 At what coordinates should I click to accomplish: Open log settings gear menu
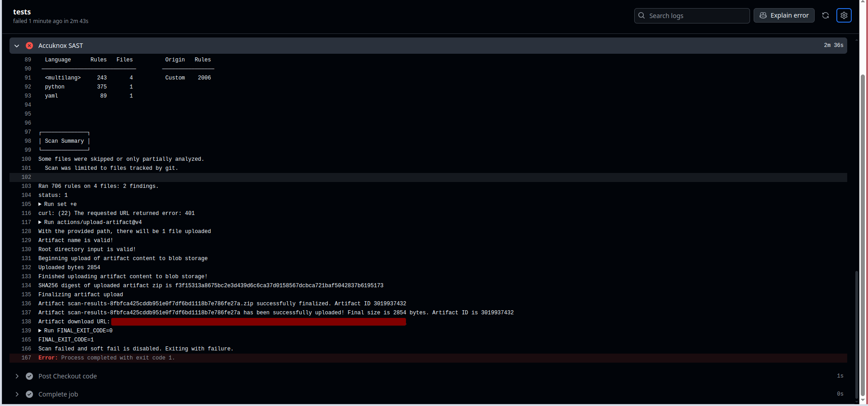[844, 15]
